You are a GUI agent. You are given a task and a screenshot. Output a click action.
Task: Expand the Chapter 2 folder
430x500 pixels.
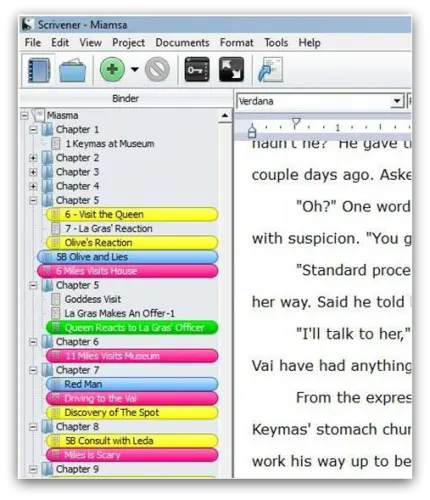(x=33, y=158)
